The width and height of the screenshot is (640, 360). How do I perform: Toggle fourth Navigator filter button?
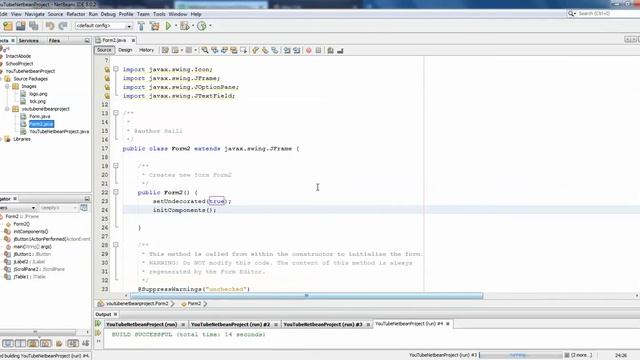46,344
